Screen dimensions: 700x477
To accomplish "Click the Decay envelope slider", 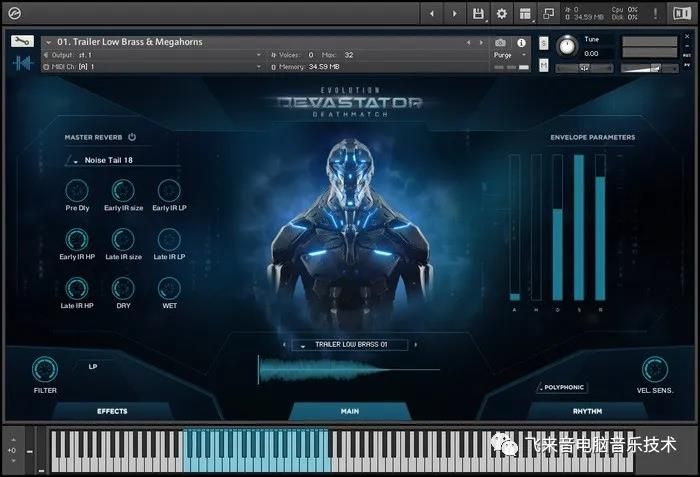I will [558, 228].
